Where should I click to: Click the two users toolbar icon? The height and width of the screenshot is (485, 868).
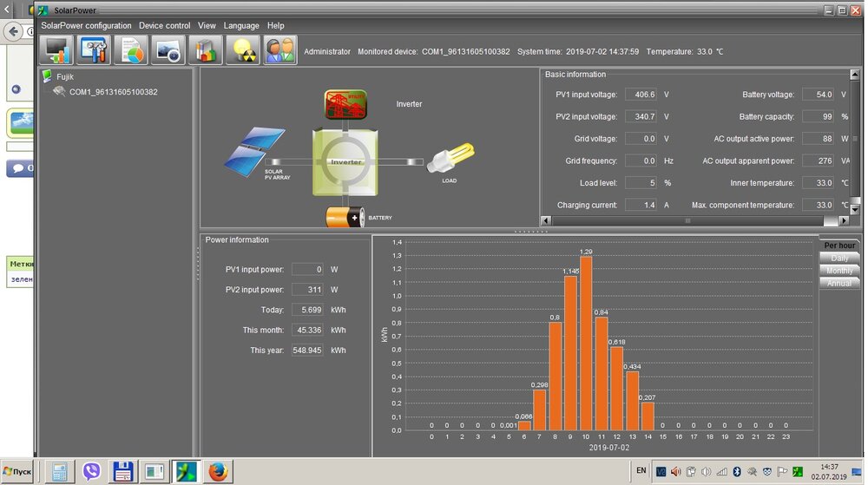(280, 50)
